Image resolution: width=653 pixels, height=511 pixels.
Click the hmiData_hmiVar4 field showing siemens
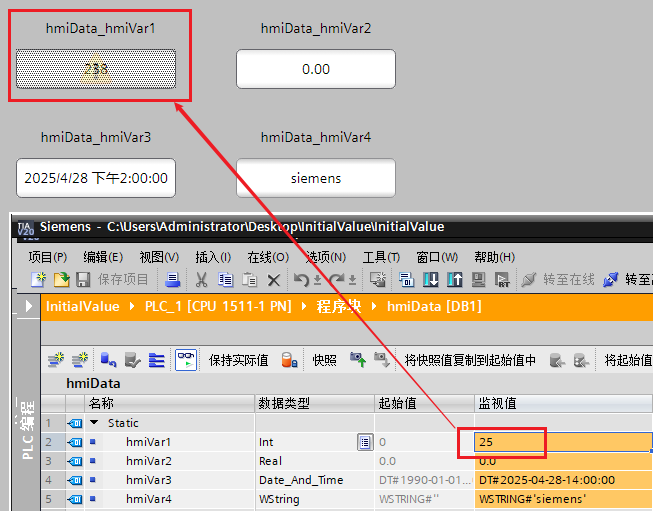click(x=315, y=178)
